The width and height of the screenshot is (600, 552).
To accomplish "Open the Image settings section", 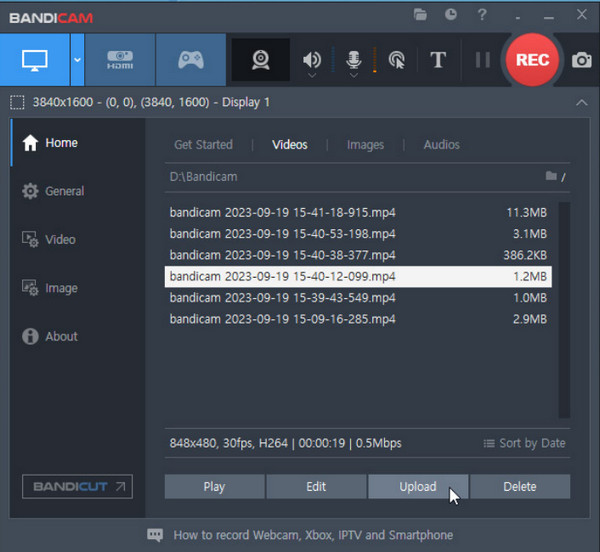I will (50, 288).
